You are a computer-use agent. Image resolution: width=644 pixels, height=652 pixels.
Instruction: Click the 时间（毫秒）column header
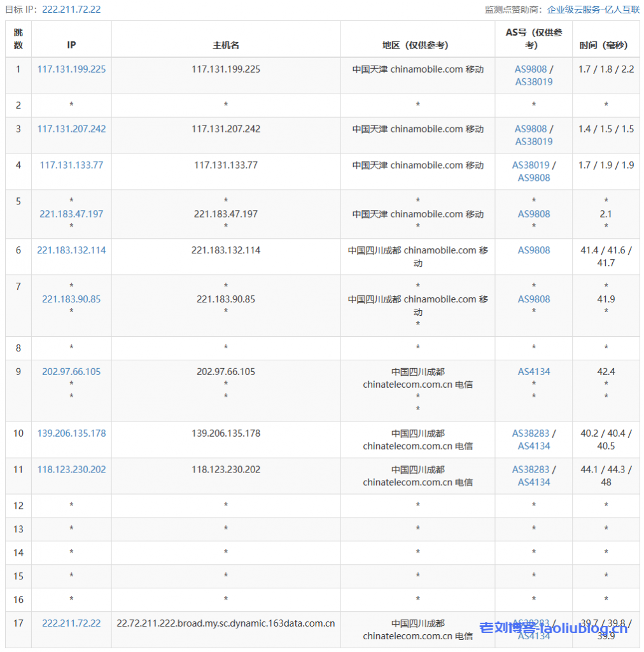point(605,45)
